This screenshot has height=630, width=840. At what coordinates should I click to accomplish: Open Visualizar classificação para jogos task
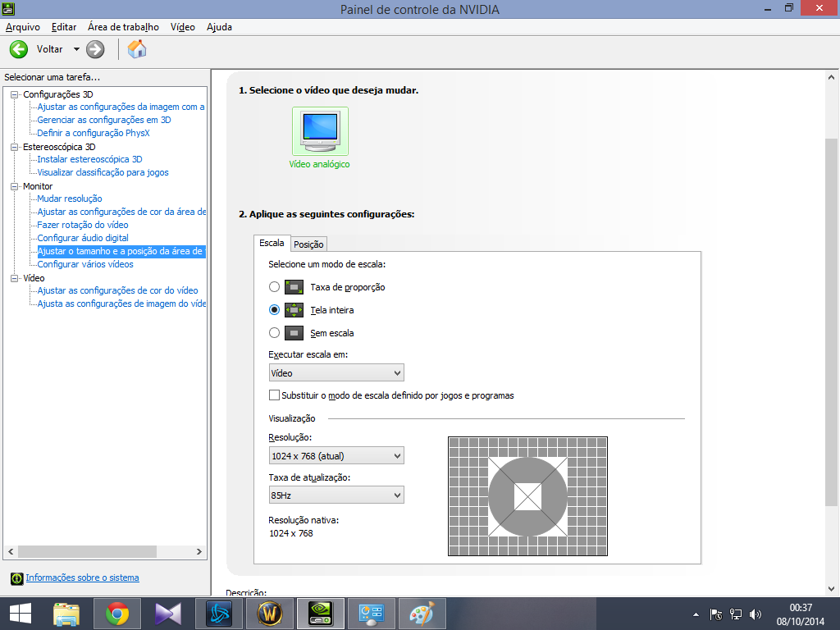pyautogui.click(x=103, y=172)
